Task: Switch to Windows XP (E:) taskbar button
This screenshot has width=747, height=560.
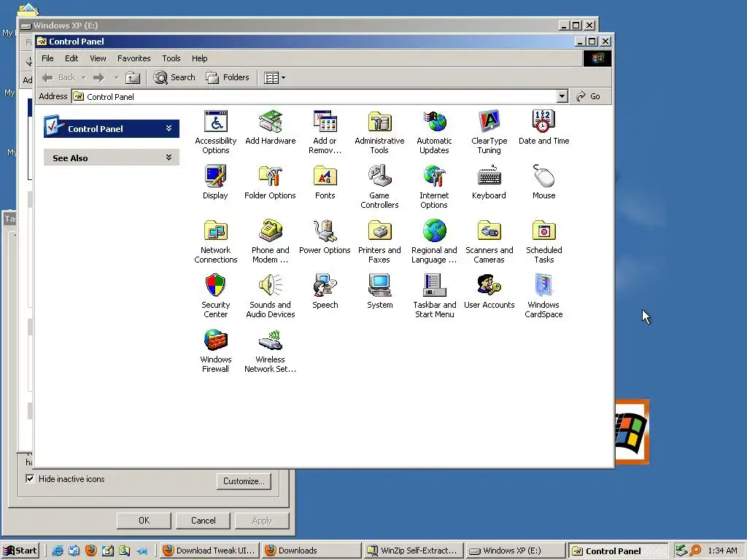Action: pyautogui.click(x=516, y=551)
